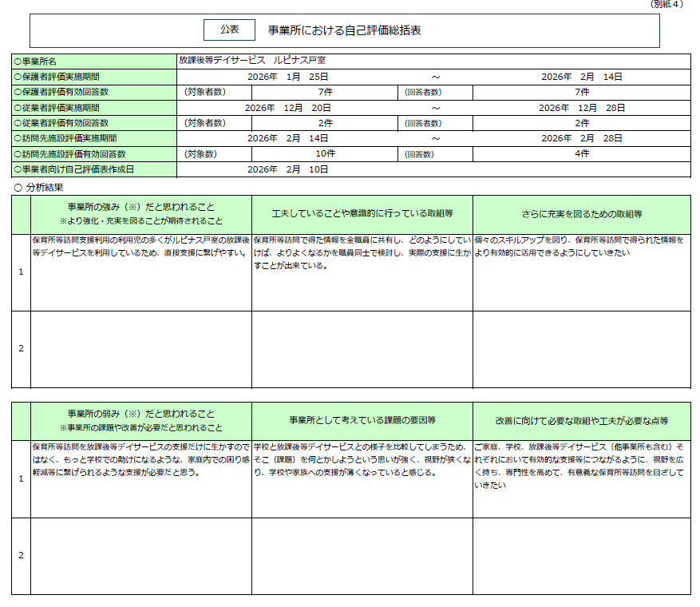Click the office name cell ルピナス戸室

coord(252,60)
